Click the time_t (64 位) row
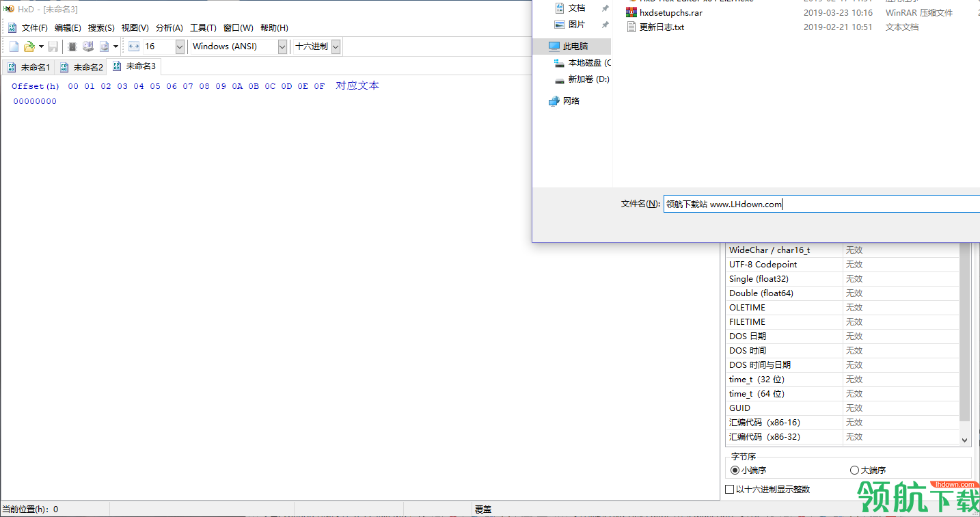 tap(842, 394)
